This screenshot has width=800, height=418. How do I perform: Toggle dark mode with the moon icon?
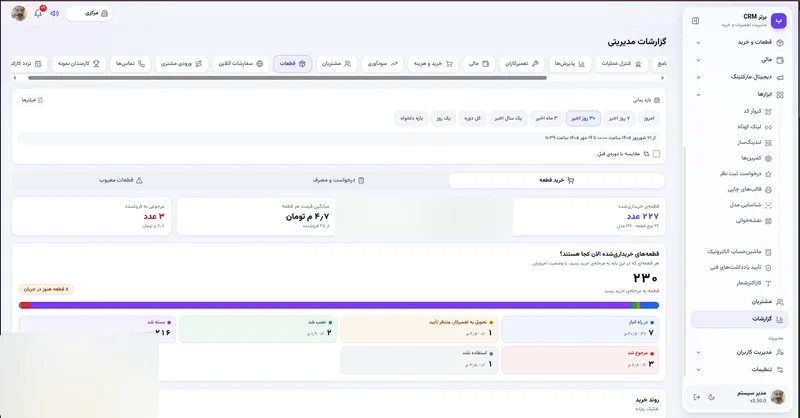pyautogui.click(x=711, y=397)
